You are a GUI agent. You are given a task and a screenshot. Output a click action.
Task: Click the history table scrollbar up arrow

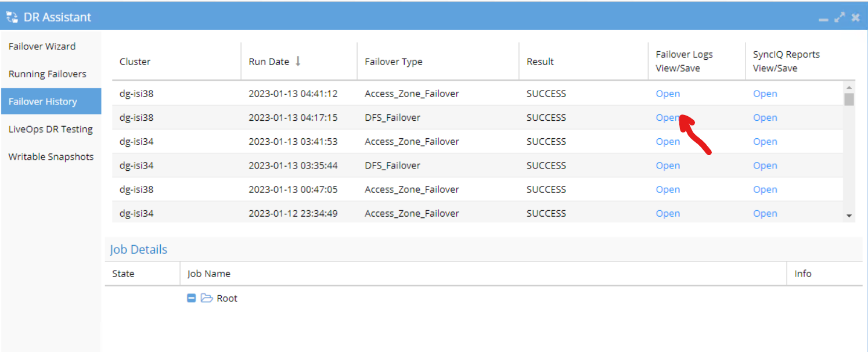pyautogui.click(x=849, y=87)
